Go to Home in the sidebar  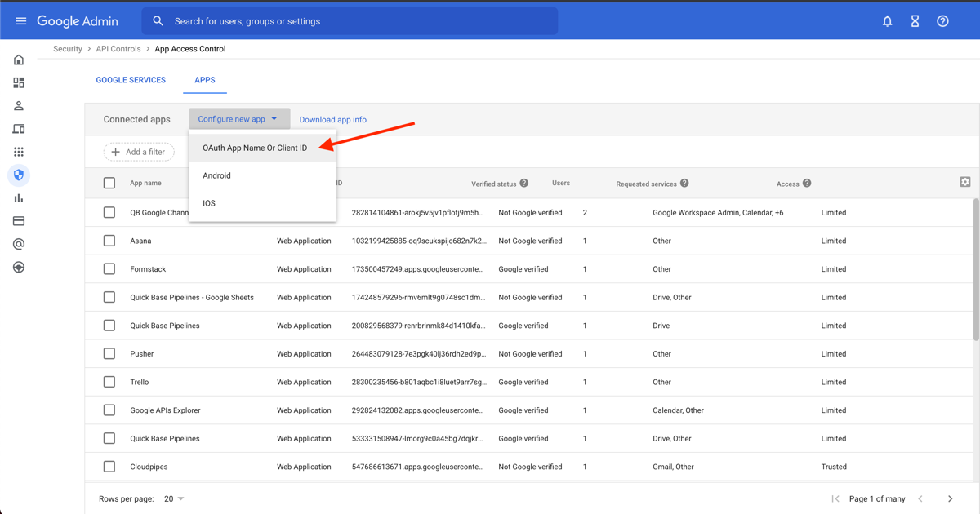pyautogui.click(x=19, y=60)
